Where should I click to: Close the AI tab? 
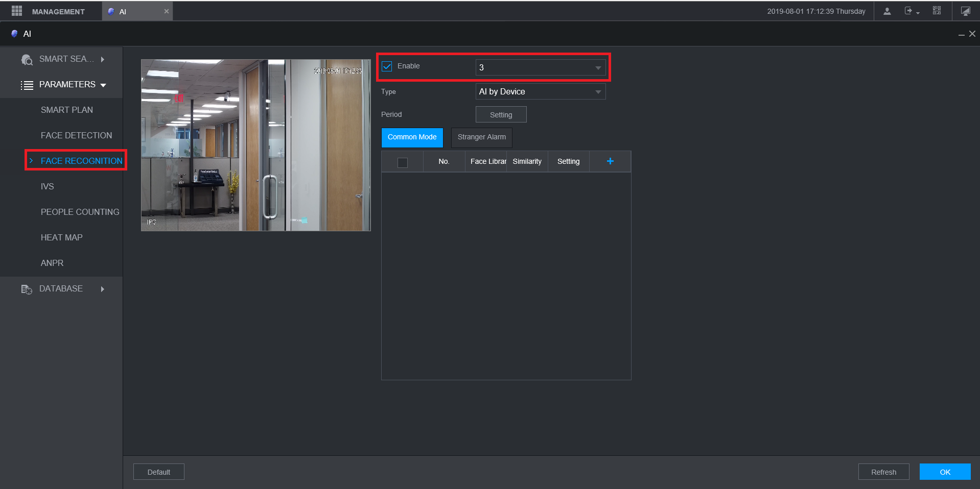pyautogui.click(x=166, y=11)
